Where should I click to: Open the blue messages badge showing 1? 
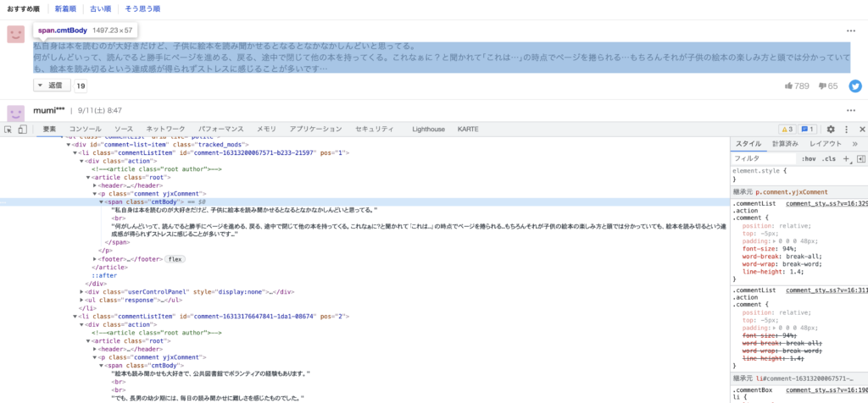[807, 130]
